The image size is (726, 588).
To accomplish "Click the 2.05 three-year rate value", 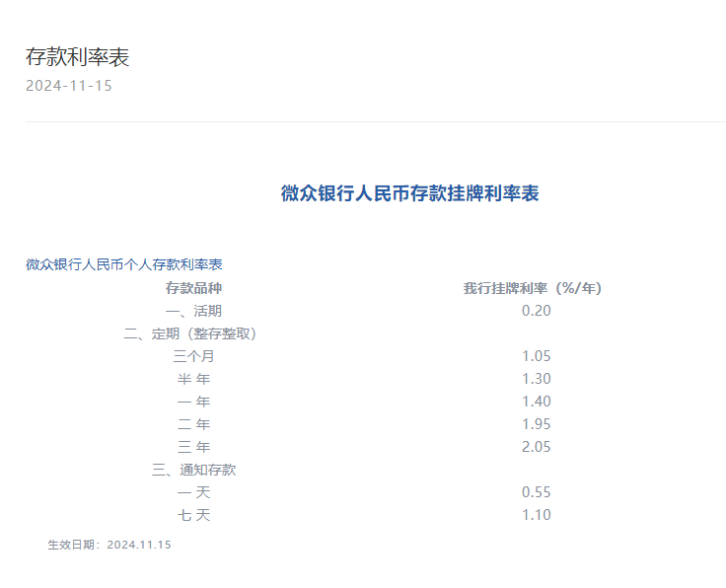I will pos(536,447).
